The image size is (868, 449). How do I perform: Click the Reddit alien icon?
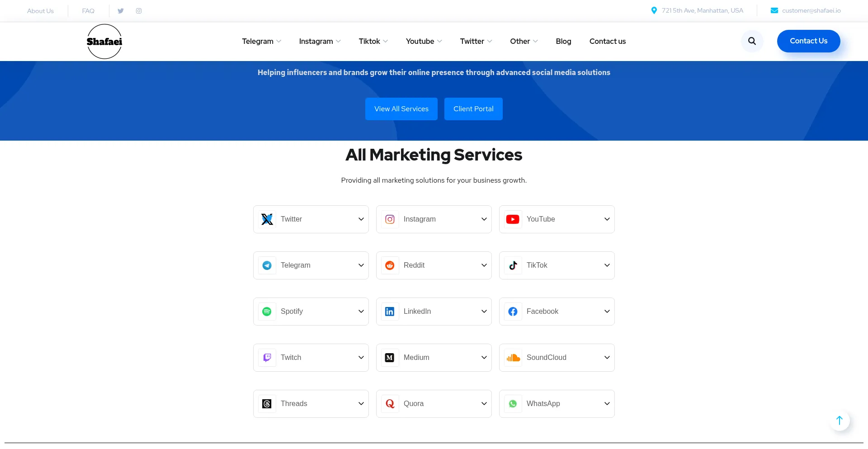point(390,265)
